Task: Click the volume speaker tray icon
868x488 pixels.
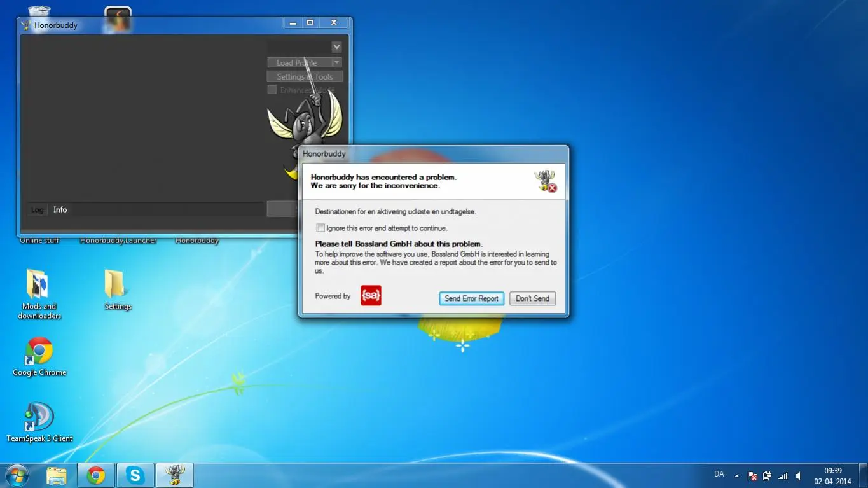Action: coord(798,475)
